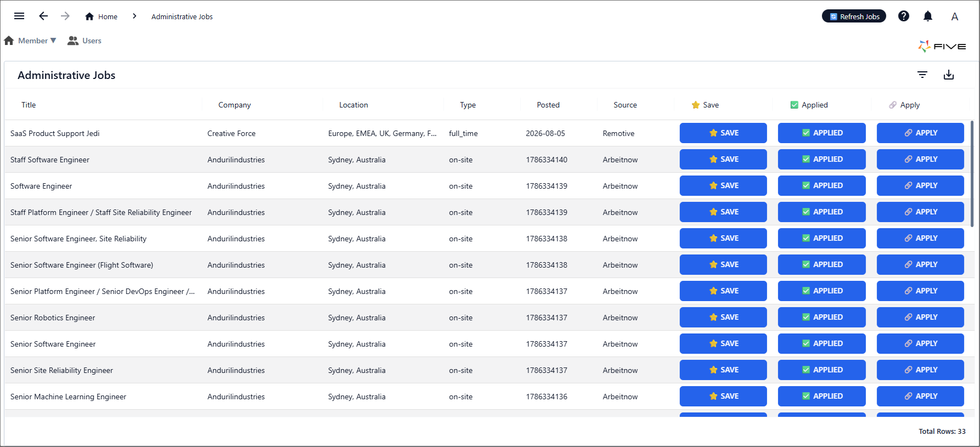980x447 pixels.
Task: Click the Apply column header
Action: (904, 105)
